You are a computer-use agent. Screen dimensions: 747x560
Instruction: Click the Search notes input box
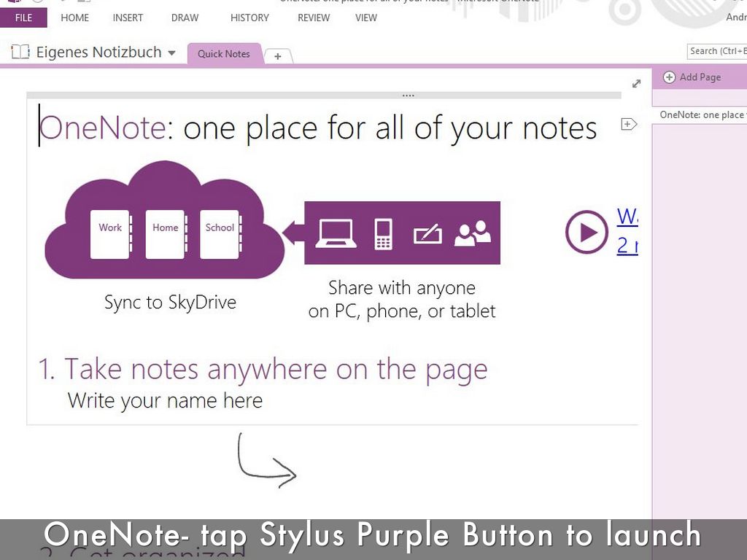(x=717, y=51)
